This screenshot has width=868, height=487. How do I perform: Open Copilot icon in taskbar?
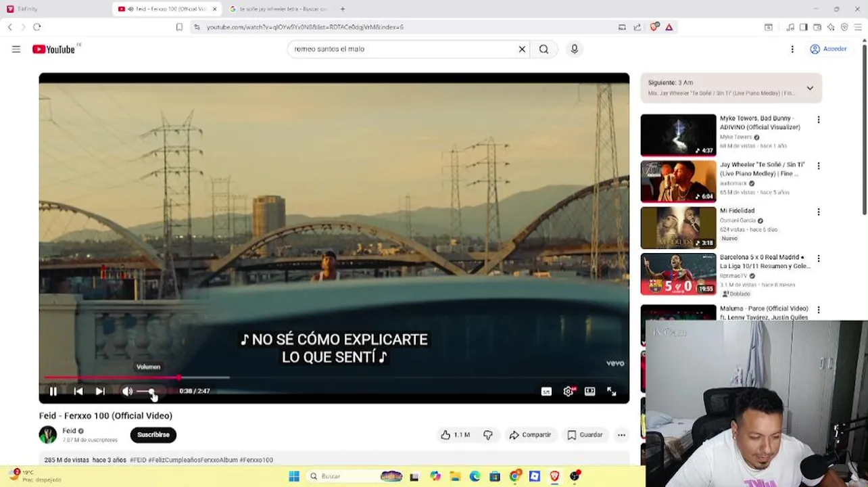point(435,476)
